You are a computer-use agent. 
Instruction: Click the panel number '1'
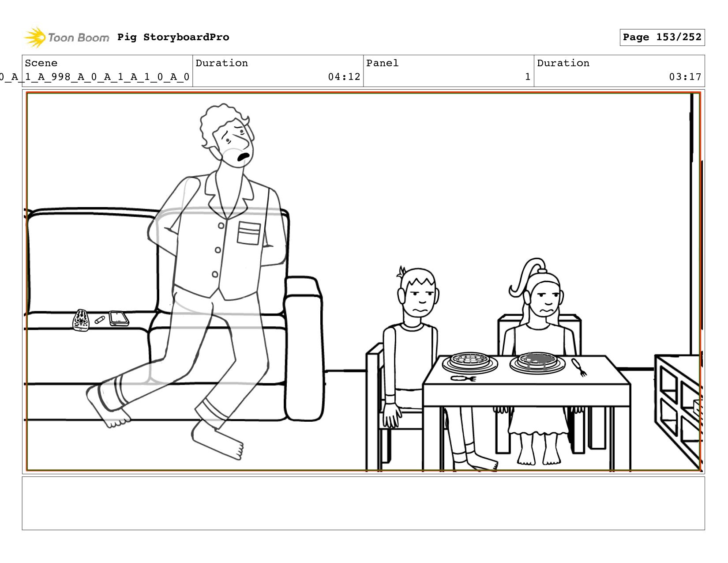coord(527,77)
